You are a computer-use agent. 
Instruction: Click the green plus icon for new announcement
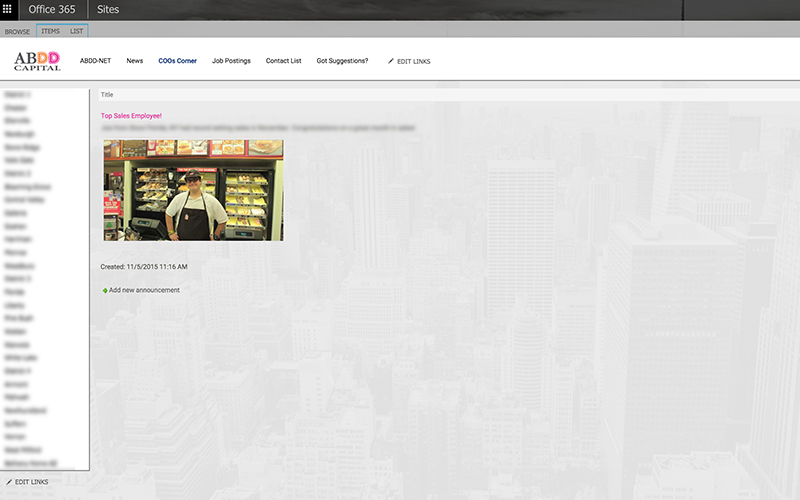click(x=104, y=291)
